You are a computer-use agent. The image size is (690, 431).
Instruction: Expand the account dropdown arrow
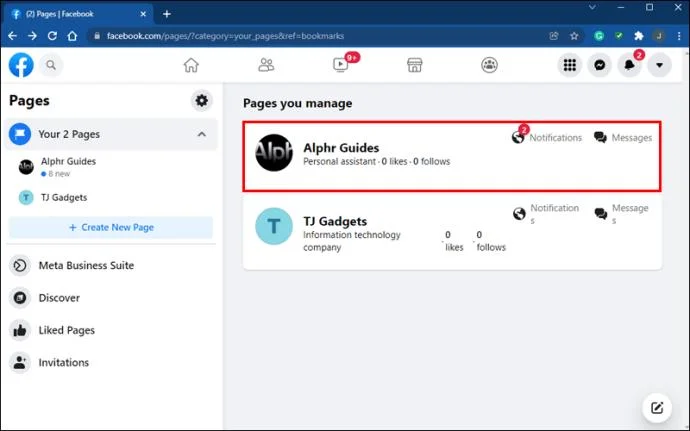coord(659,65)
